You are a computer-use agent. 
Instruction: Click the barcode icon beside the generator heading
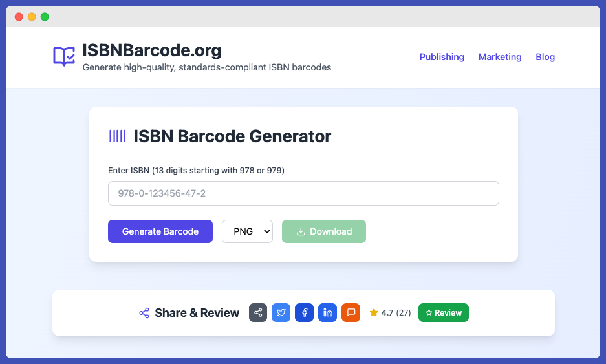(x=117, y=136)
